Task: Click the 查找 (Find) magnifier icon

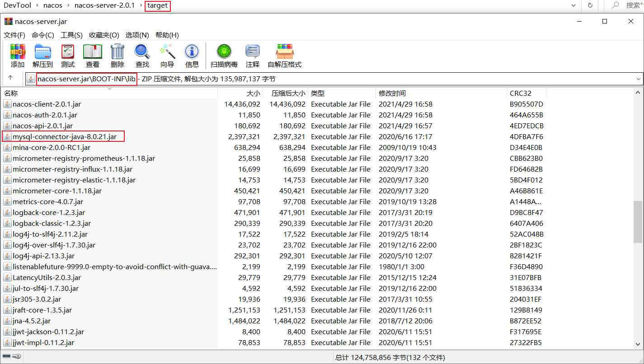Action: point(142,51)
